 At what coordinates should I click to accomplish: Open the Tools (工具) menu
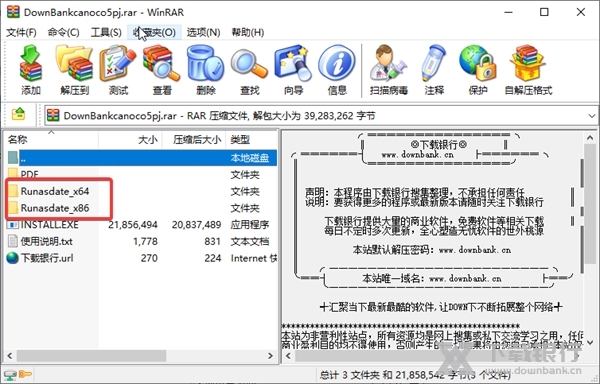[106, 33]
